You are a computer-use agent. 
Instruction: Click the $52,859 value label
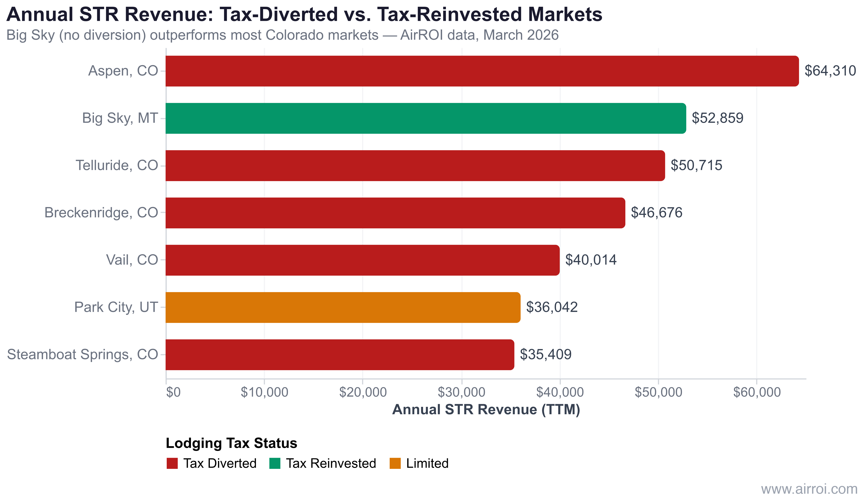(717, 118)
